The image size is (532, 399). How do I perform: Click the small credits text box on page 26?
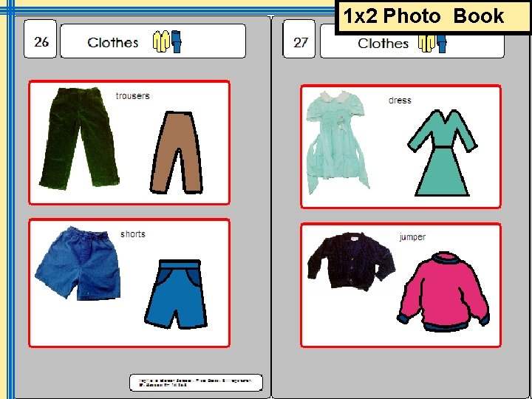(x=196, y=383)
